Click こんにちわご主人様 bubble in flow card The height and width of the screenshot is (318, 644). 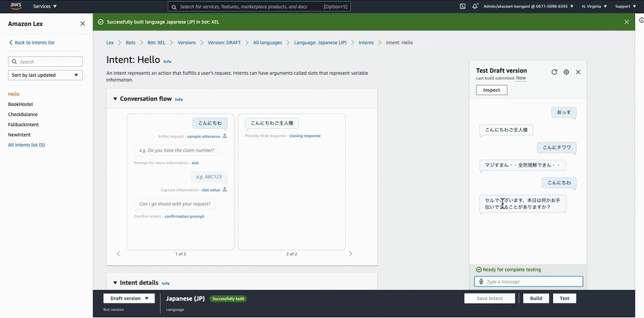click(x=272, y=123)
